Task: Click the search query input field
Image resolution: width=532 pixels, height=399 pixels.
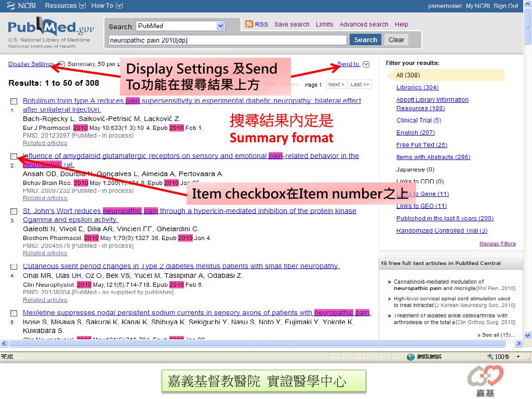Action: (228, 40)
